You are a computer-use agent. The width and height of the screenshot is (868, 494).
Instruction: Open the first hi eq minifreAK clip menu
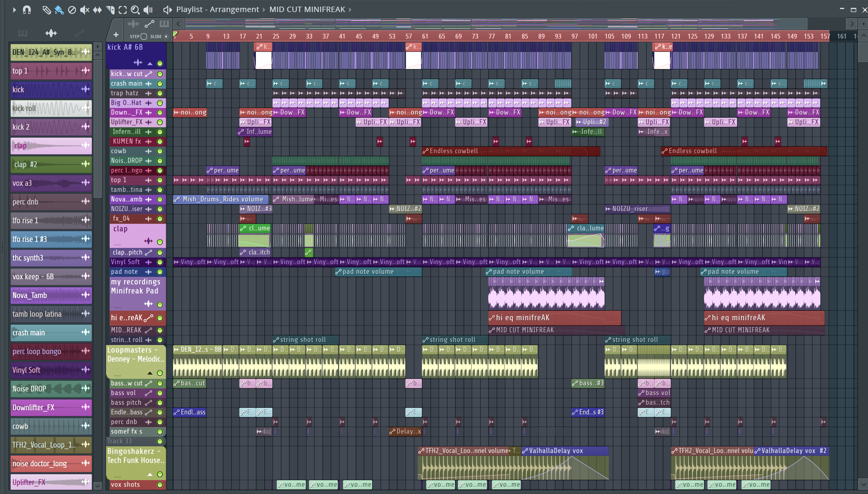click(492, 318)
